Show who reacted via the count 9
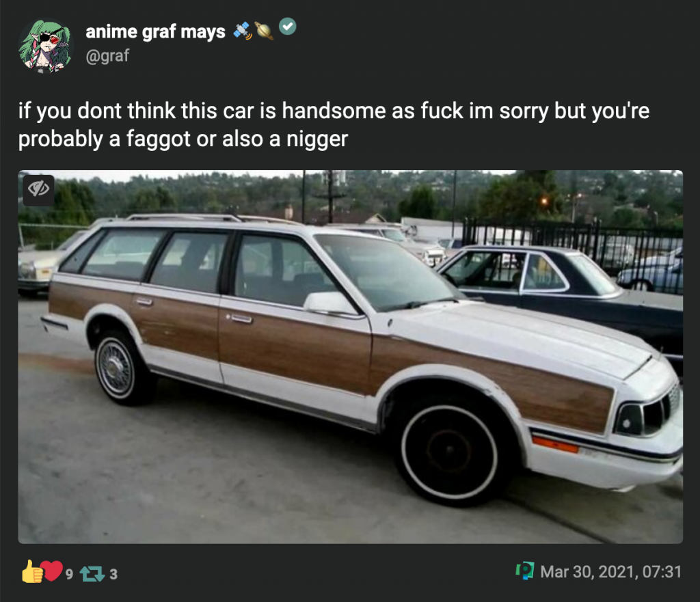This screenshot has width=700, height=602. click(69, 574)
